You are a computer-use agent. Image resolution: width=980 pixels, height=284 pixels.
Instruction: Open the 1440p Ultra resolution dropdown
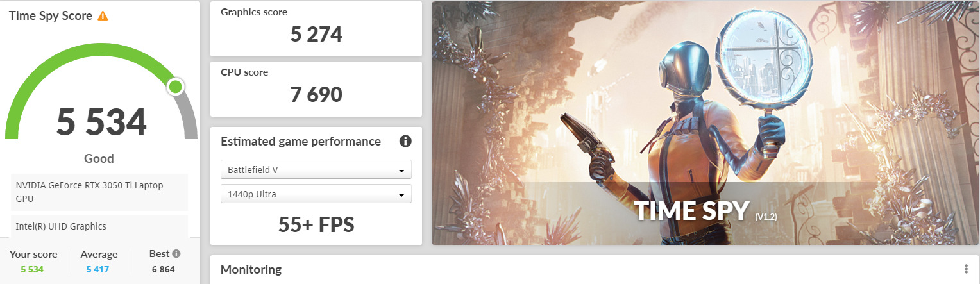(316, 194)
